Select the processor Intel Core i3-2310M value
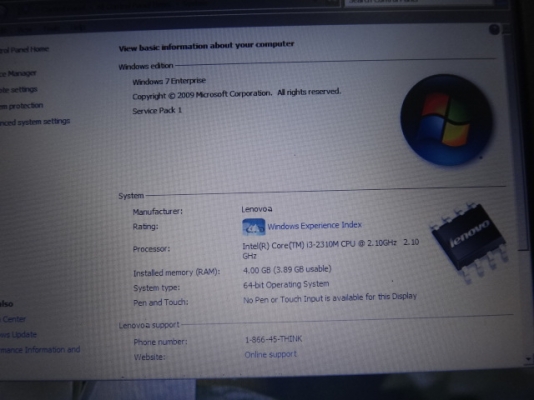This screenshot has height=400, width=534. 330,249
